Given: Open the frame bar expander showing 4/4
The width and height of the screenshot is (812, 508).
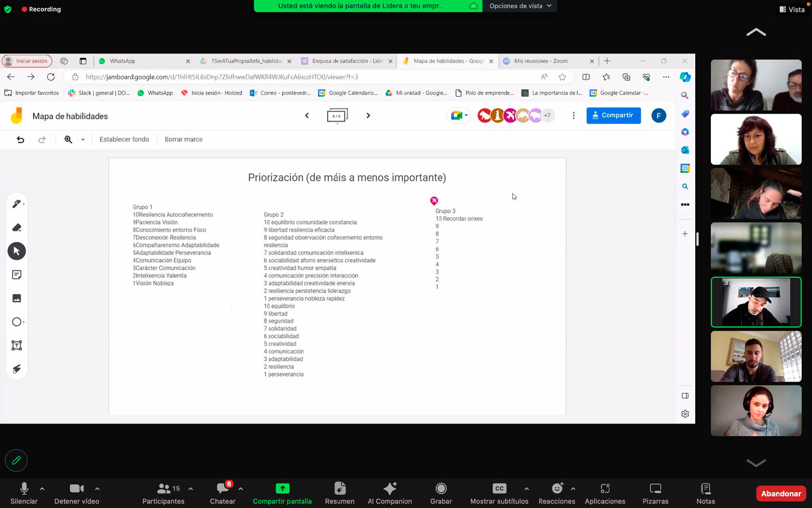Looking at the screenshot, I should pos(337,116).
